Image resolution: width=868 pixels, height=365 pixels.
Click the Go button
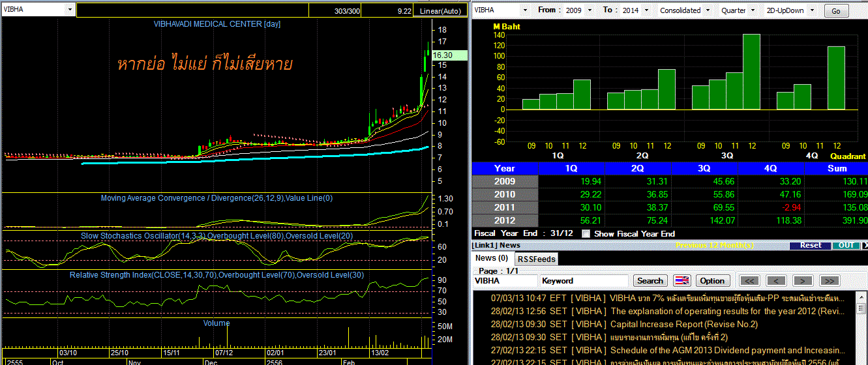[836, 11]
